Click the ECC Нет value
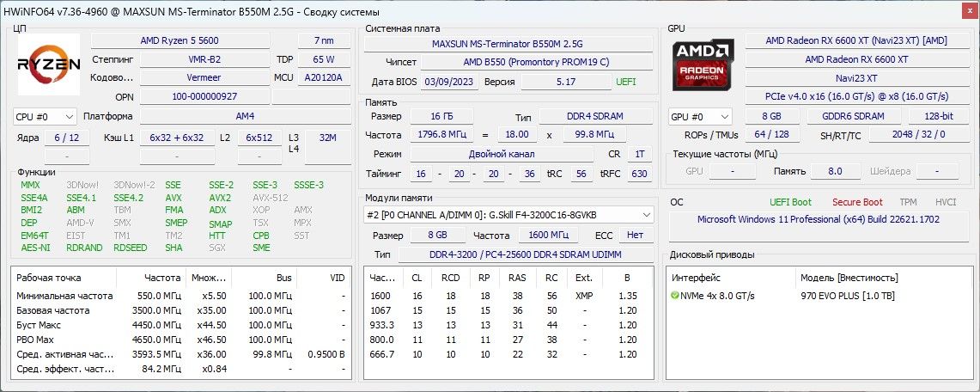980x392 pixels. 636,235
